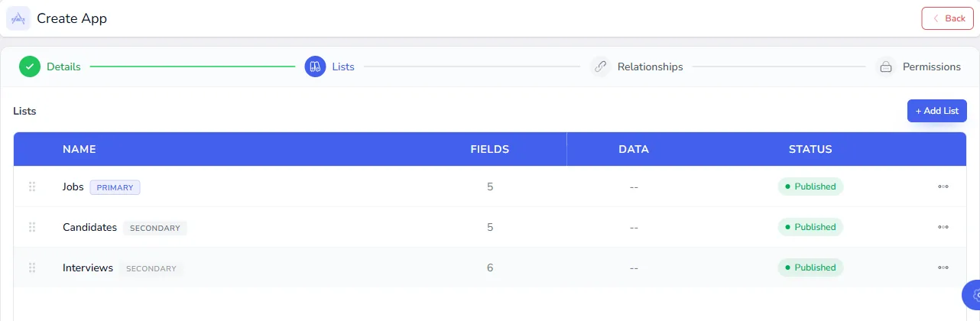The image size is (980, 321).
Task: Select the Lists step label
Action: [343, 66]
